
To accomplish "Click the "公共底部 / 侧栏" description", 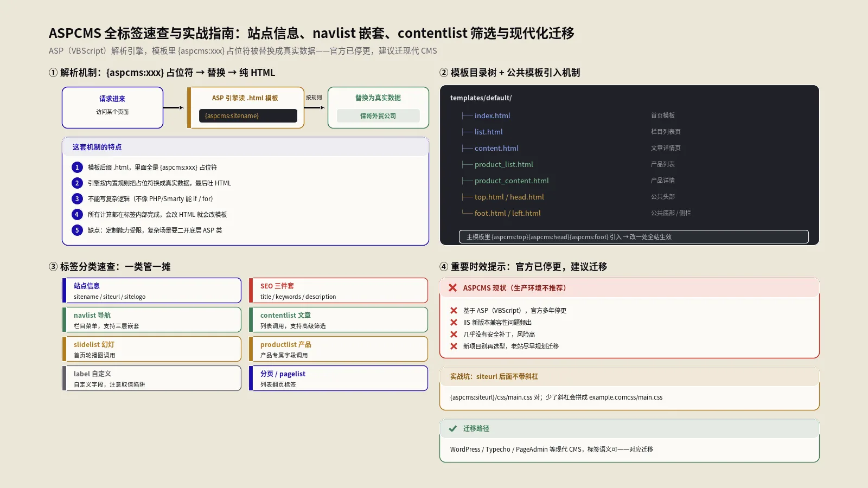I will [x=671, y=213].
